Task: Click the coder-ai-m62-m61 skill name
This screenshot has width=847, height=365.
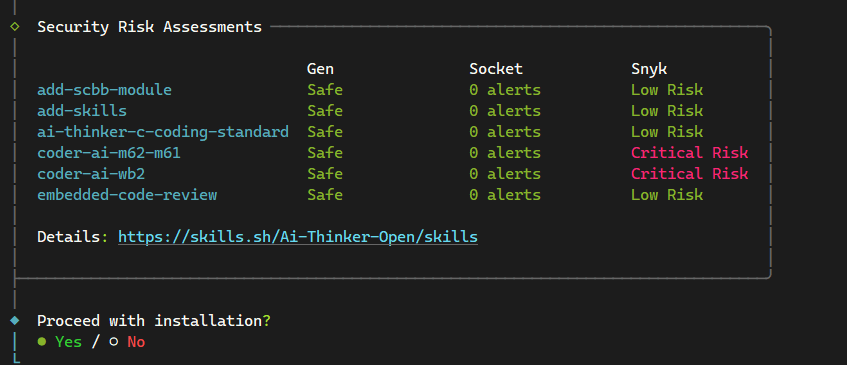Action: 109,153
